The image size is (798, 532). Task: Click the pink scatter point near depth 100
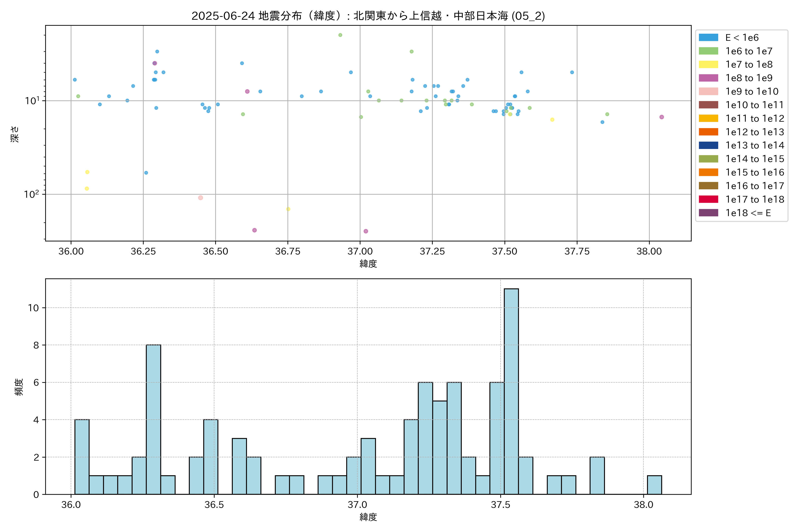[x=201, y=198]
